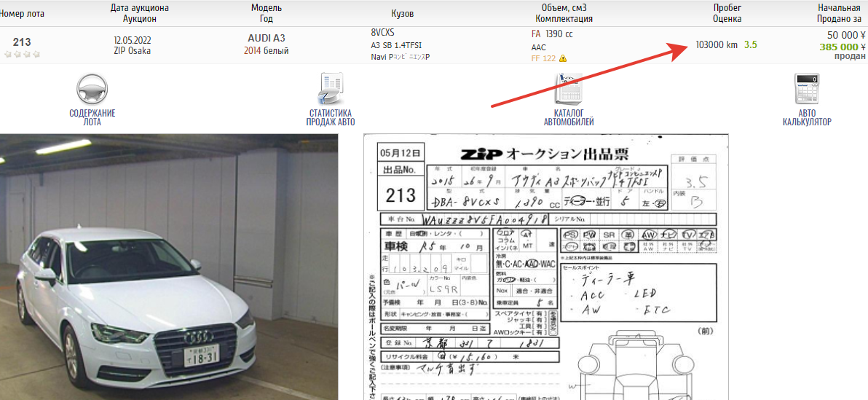Click the auction date 12.05.2022

pos(133,41)
